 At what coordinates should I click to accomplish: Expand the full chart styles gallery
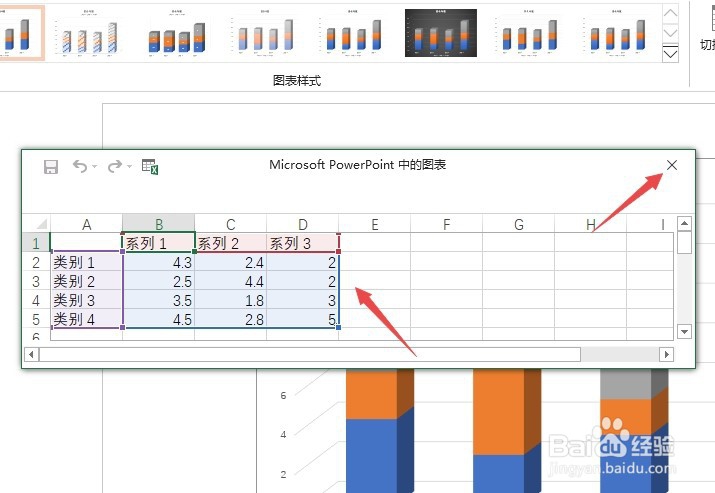[670, 53]
